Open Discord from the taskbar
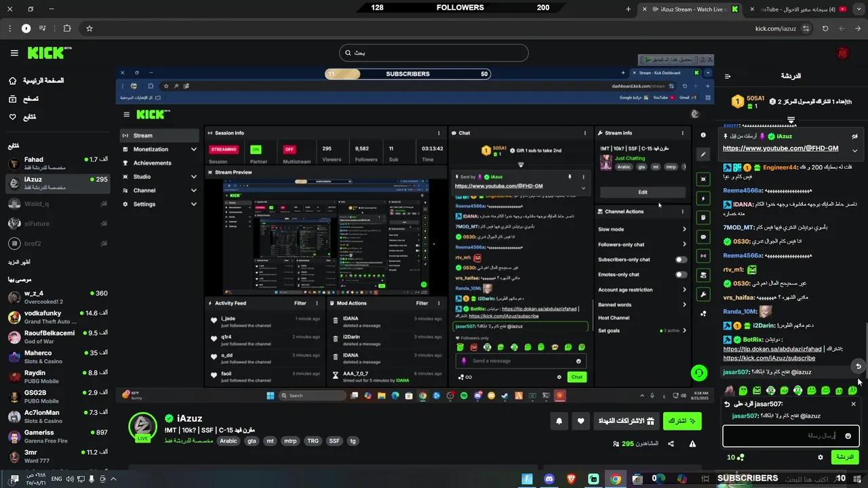The height and width of the screenshot is (488, 868). coord(549,479)
